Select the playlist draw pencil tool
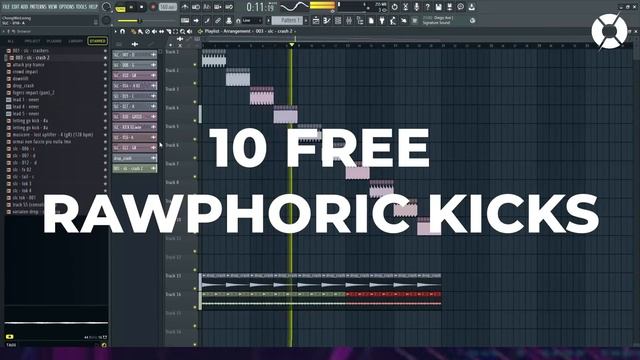Viewport: 640px width, 360px height. [133, 31]
